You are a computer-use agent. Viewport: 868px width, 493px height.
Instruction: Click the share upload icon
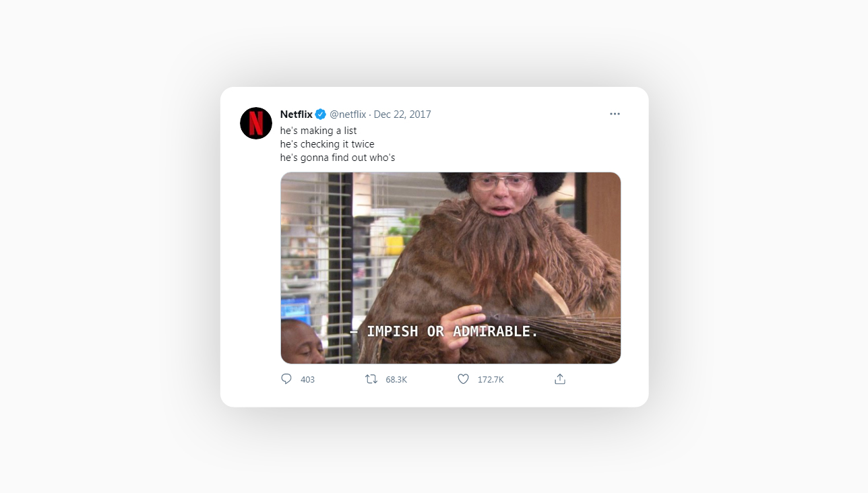(559, 379)
